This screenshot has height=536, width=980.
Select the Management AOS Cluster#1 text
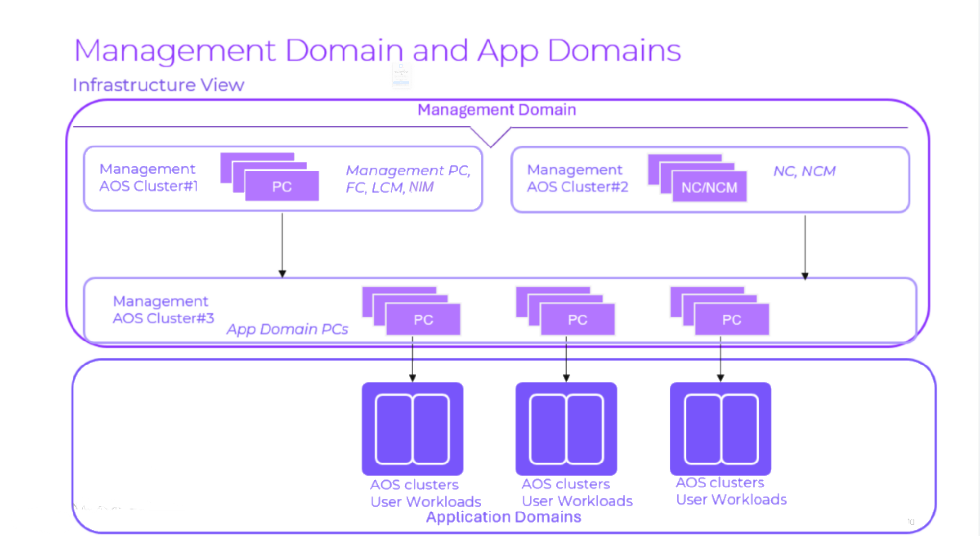148,177
